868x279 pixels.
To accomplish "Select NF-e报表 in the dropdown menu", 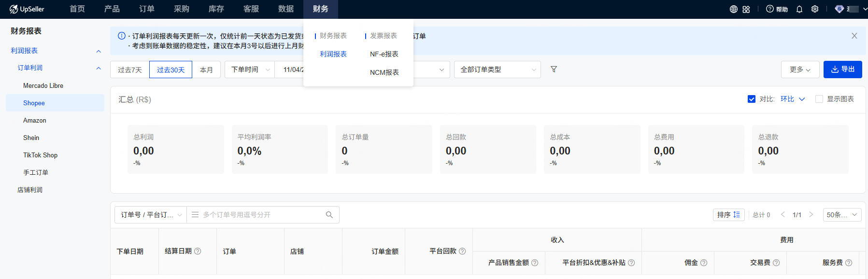I will coord(384,54).
